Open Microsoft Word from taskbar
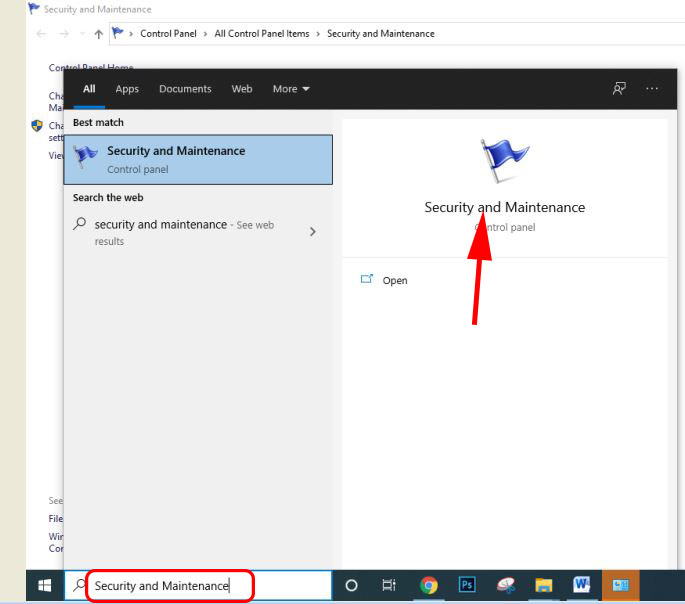685x604 pixels. [581, 585]
